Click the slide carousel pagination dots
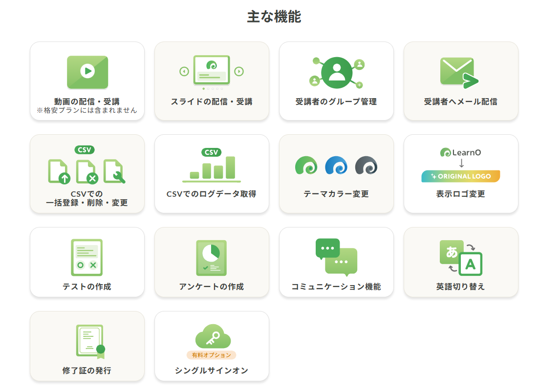The height and width of the screenshot is (392, 540). [x=212, y=89]
